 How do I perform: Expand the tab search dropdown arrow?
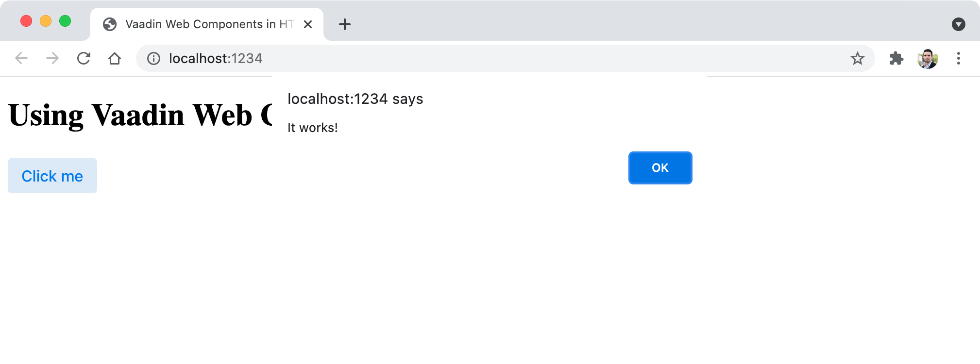(x=958, y=24)
